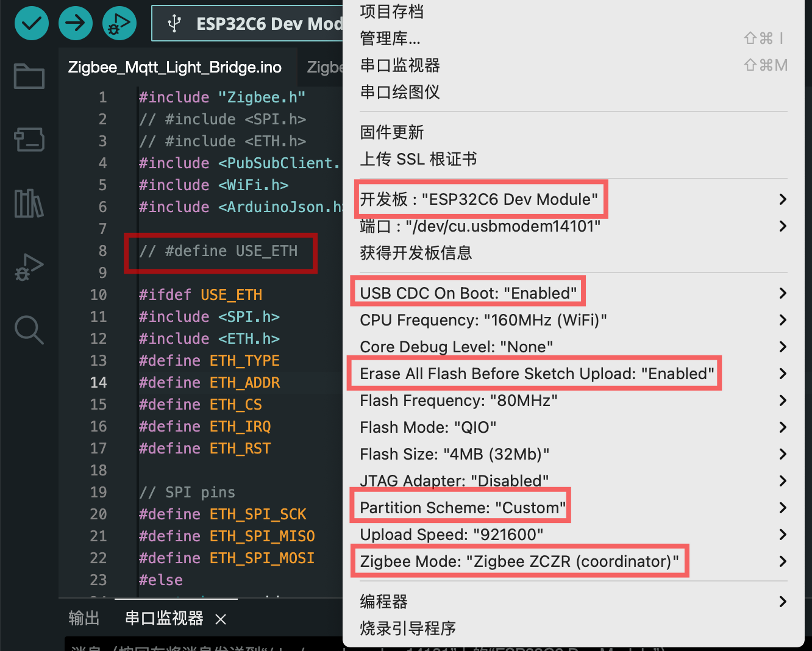Open 串口监视器 from the menu
Image resolution: width=812 pixels, height=651 pixels.
[x=573, y=65]
